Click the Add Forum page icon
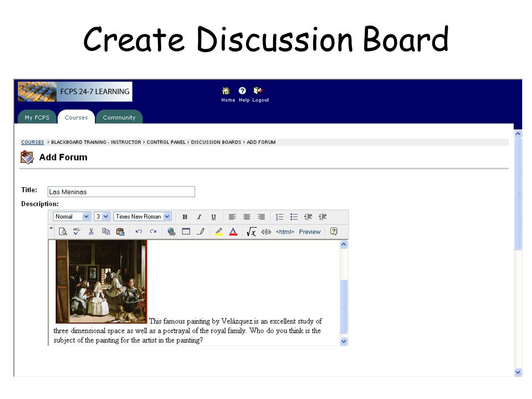The height and width of the screenshot is (399, 532). coord(27,157)
